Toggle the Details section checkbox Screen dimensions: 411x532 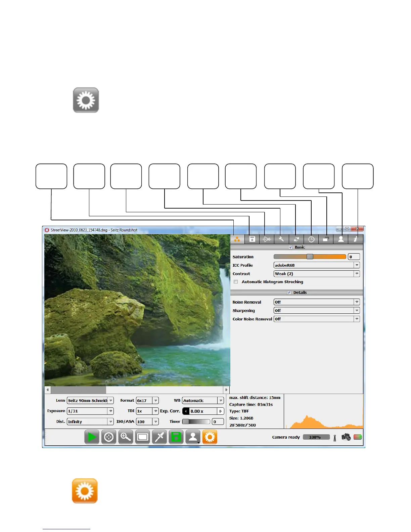coord(289,293)
